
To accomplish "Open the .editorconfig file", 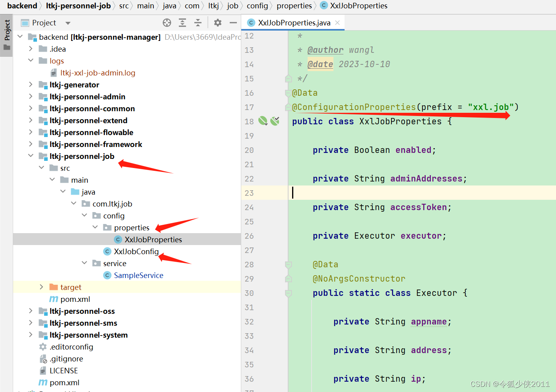I will (71, 347).
